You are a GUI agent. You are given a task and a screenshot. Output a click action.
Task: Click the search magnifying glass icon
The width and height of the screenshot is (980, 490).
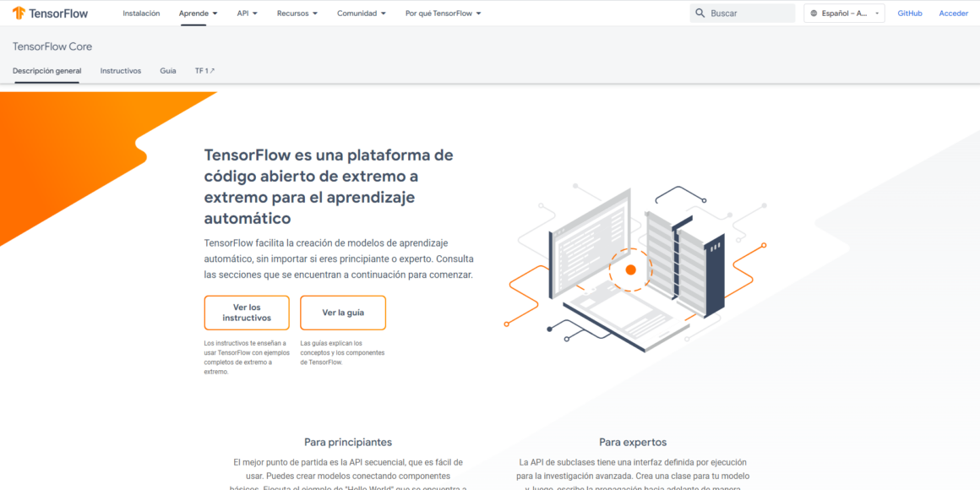[700, 13]
